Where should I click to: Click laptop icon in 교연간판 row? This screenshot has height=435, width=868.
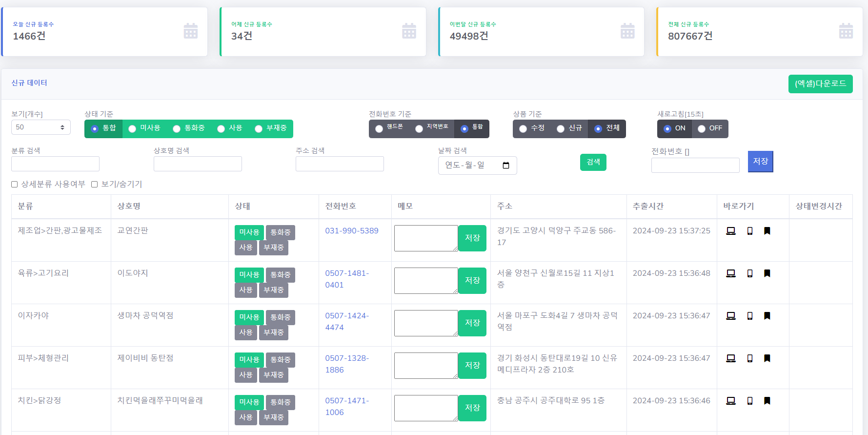tap(730, 231)
